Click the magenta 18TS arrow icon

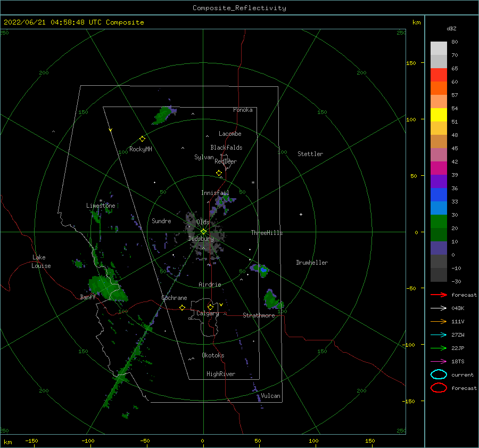click(439, 362)
